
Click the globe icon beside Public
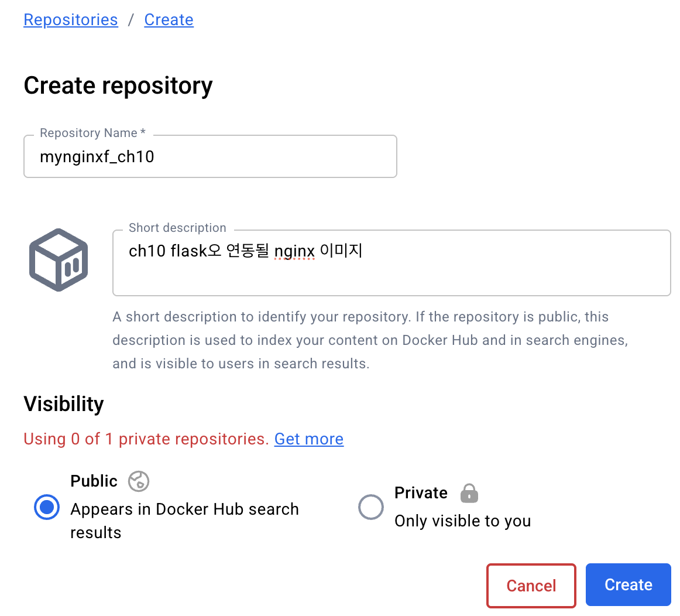point(139,481)
